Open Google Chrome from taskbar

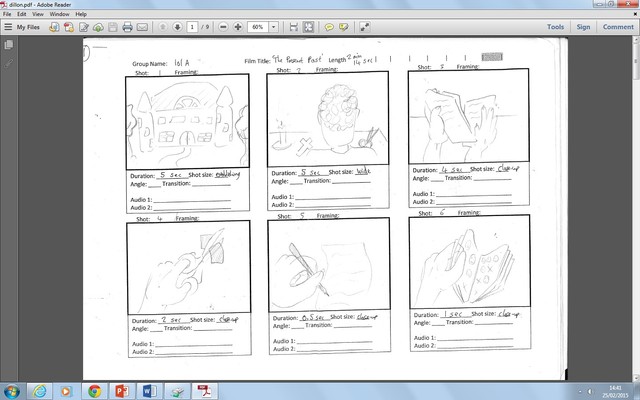tap(94, 392)
